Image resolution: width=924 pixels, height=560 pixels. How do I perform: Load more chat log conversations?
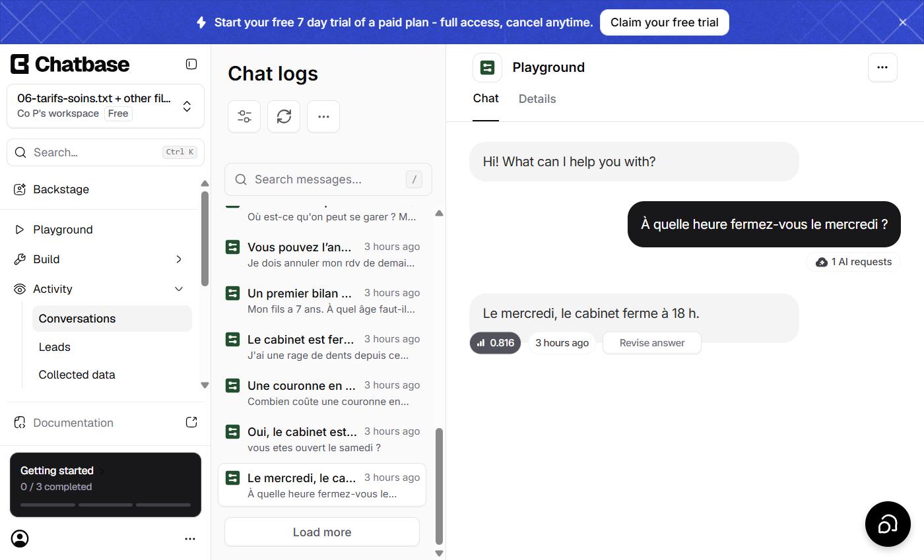(322, 532)
